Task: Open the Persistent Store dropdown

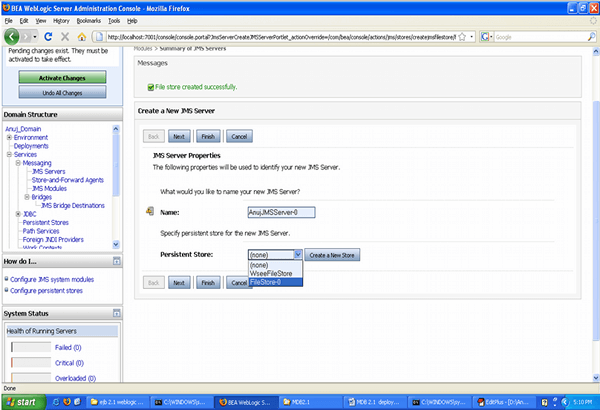Action: tap(297, 255)
